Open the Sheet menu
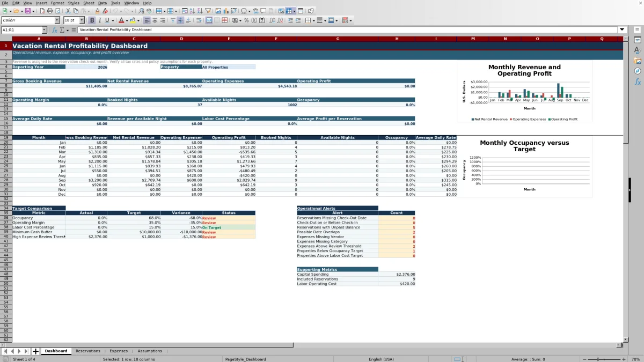The image size is (644, 362). pyautogui.click(x=89, y=3)
